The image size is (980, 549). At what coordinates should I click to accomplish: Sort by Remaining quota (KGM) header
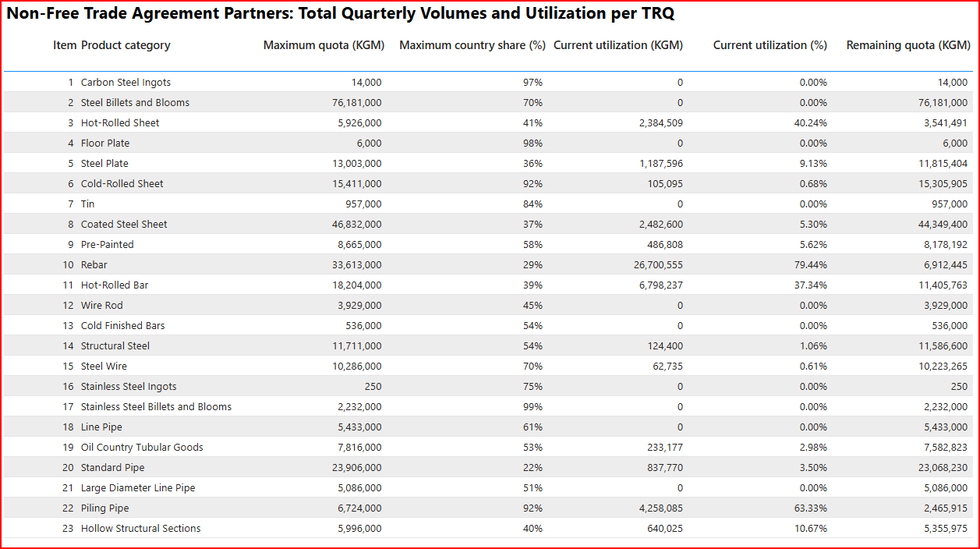[906, 45]
